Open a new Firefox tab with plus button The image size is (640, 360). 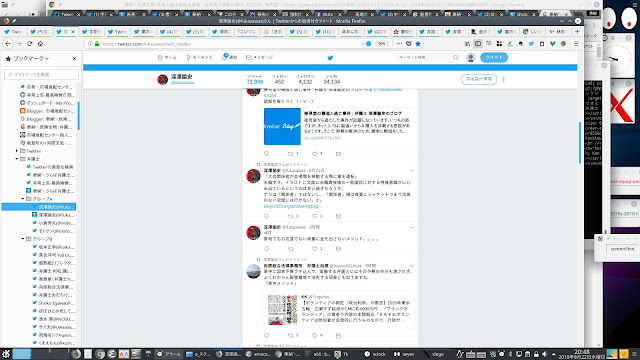pos(577,31)
